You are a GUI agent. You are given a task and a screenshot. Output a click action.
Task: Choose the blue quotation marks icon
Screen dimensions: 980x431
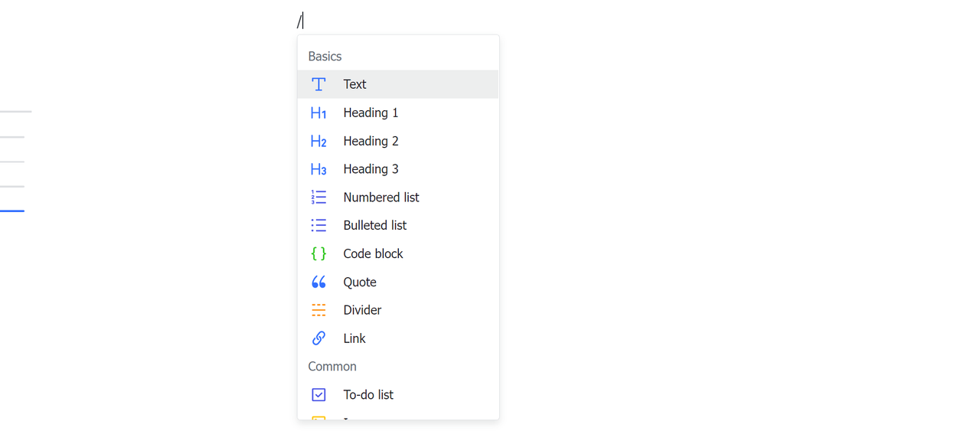coord(318,282)
